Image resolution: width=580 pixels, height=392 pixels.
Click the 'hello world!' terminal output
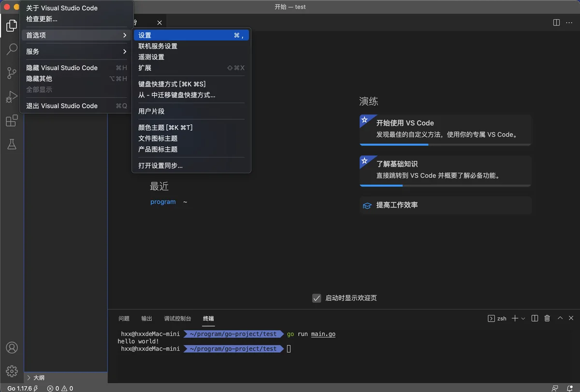138,341
